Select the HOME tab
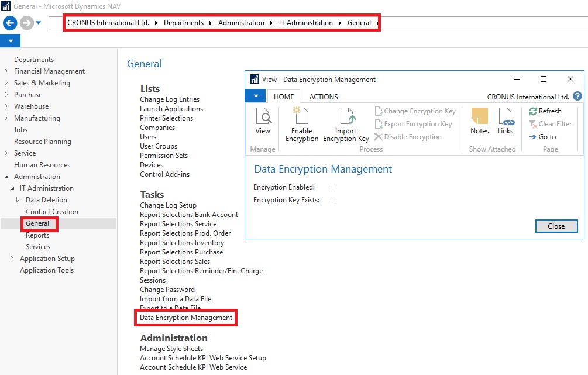 (284, 97)
